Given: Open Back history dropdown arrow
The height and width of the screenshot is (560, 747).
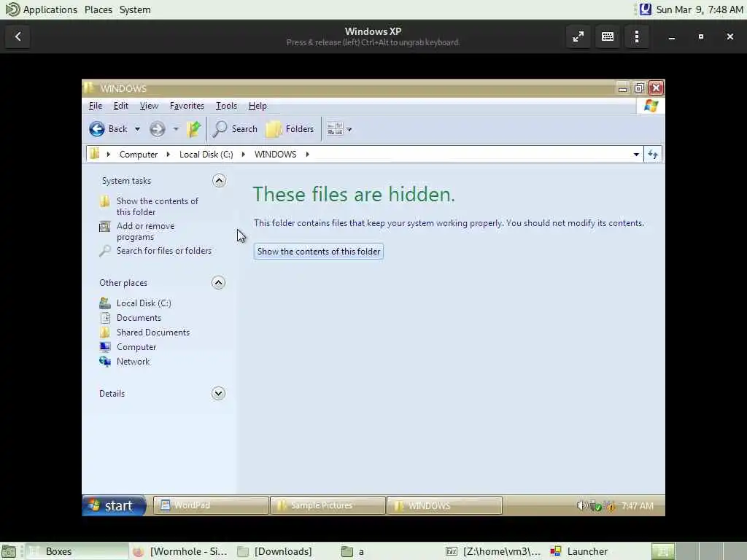Looking at the screenshot, I should coord(137,129).
